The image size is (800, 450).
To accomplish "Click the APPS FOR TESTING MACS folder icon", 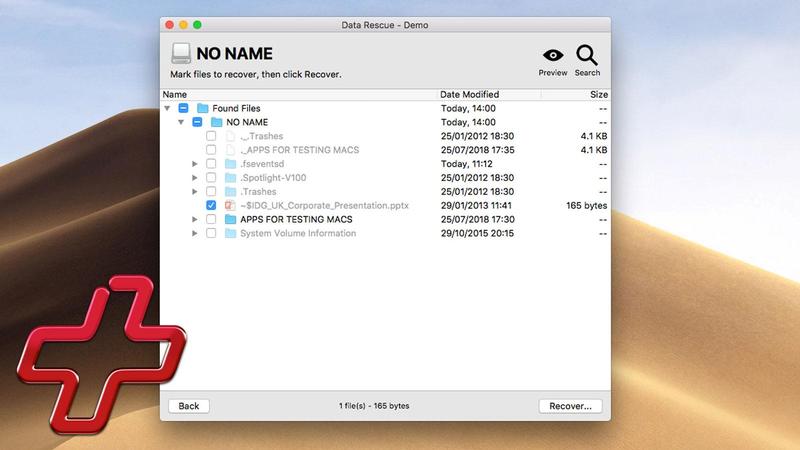I will pyautogui.click(x=231, y=219).
